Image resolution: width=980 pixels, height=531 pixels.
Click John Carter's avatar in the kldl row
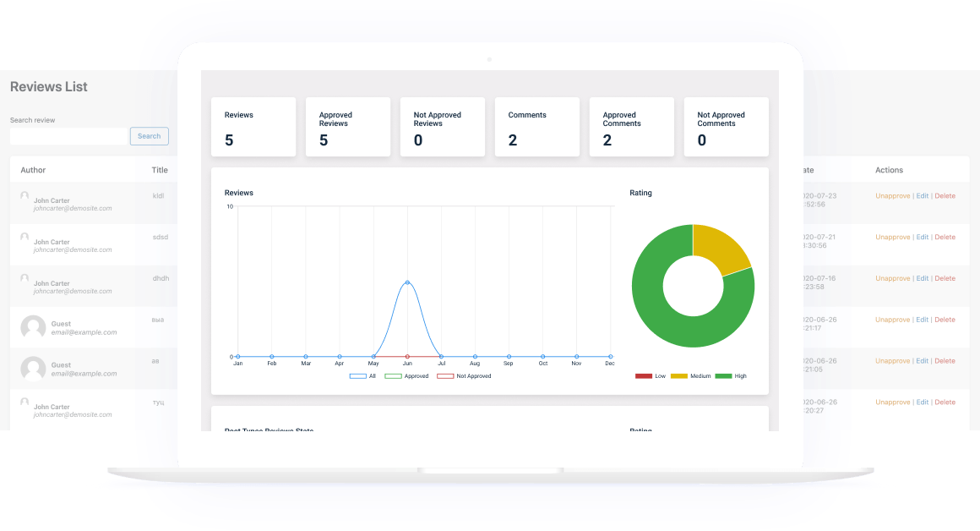click(24, 196)
